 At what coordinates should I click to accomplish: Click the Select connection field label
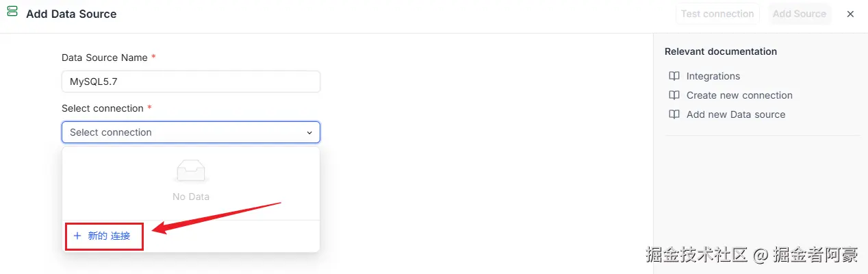tap(102, 108)
